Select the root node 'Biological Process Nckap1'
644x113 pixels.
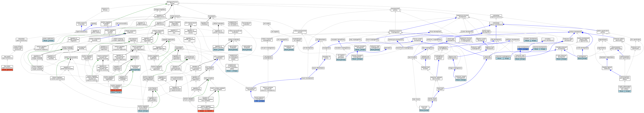[x=172, y=3]
